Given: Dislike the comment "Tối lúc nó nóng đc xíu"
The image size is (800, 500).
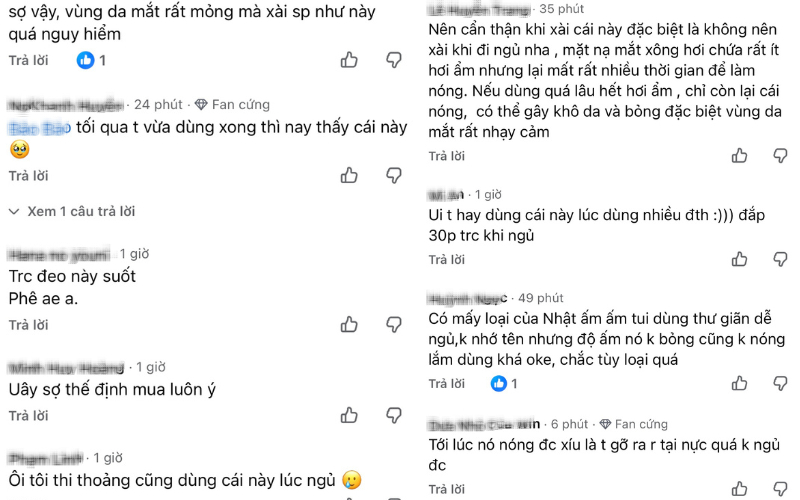Looking at the screenshot, I should click(x=781, y=489).
